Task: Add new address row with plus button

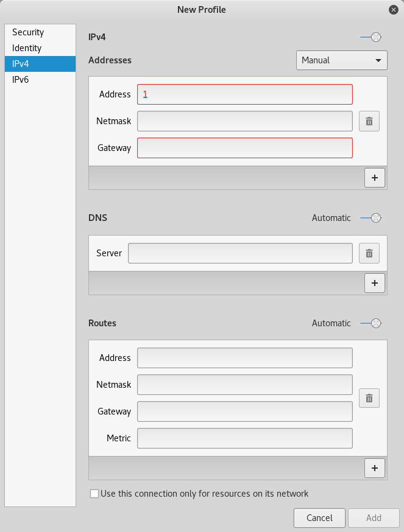Action: (x=374, y=178)
